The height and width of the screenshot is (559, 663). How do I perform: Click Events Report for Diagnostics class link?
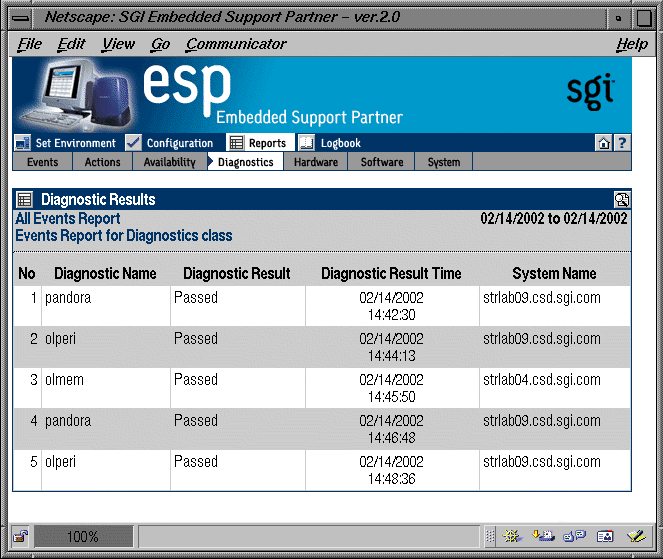(124, 236)
